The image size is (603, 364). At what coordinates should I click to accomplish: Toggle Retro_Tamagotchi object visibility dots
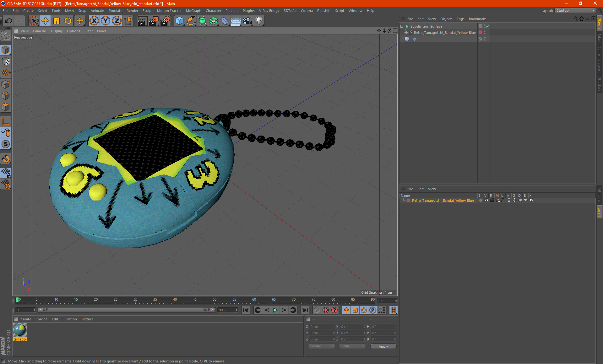click(485, 33)
